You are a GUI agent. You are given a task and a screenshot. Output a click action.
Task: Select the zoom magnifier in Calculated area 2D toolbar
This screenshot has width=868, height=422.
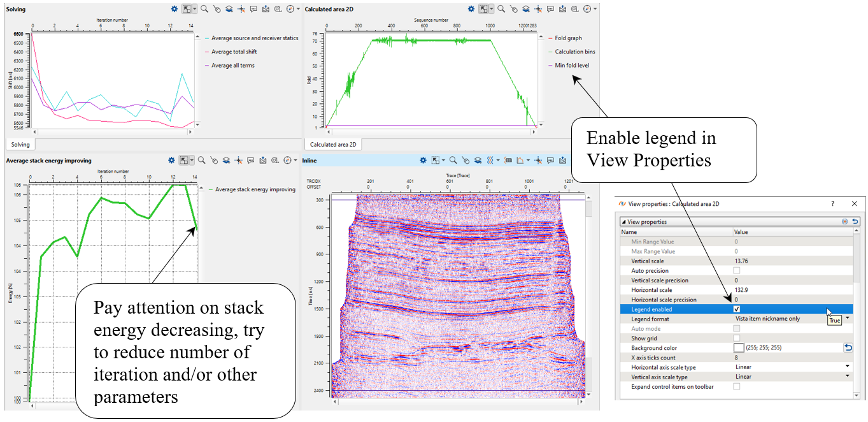501,10
